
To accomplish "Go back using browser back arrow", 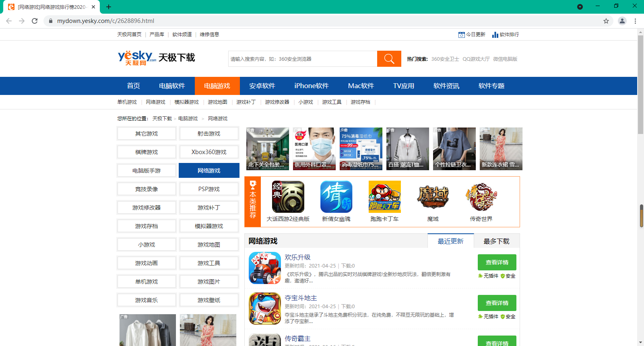I will coord(9,21).
